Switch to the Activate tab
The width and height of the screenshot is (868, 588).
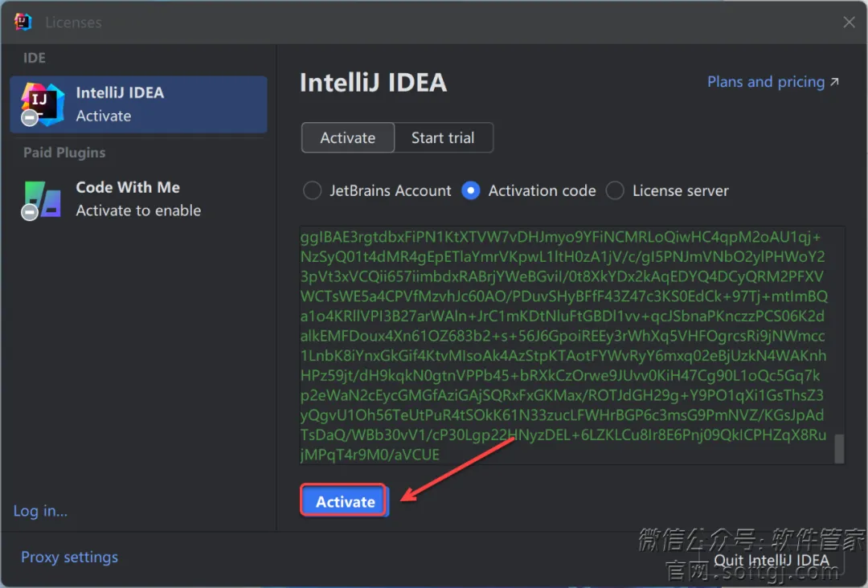click(348, 137)
